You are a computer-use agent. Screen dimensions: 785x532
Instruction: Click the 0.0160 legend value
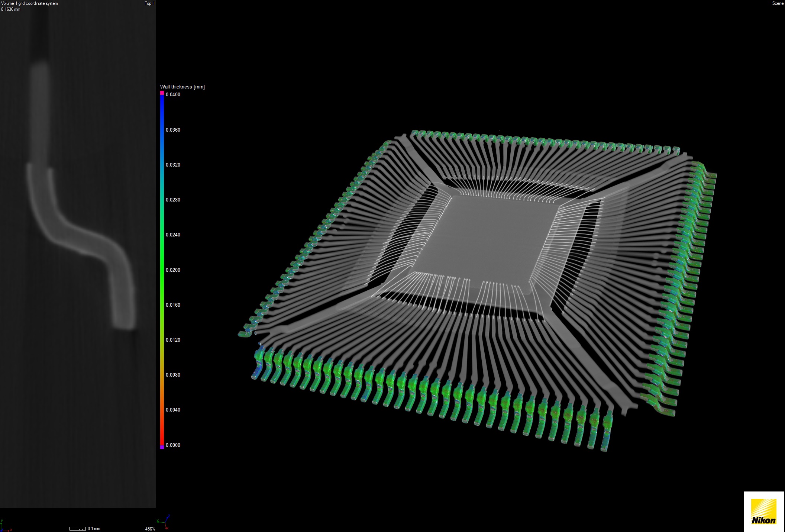pyautogui.click(x=173, y=305)
